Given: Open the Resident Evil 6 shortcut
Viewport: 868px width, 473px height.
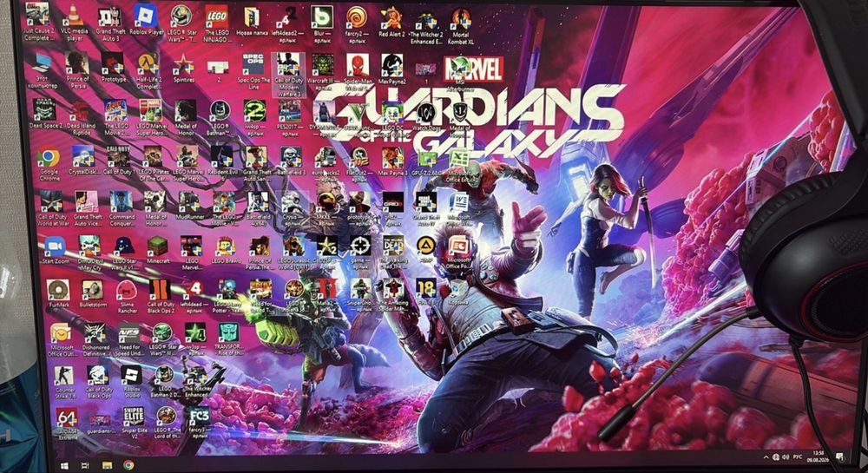Looking at the screenshot, I should pyautogui.click(x=222, y=164).
